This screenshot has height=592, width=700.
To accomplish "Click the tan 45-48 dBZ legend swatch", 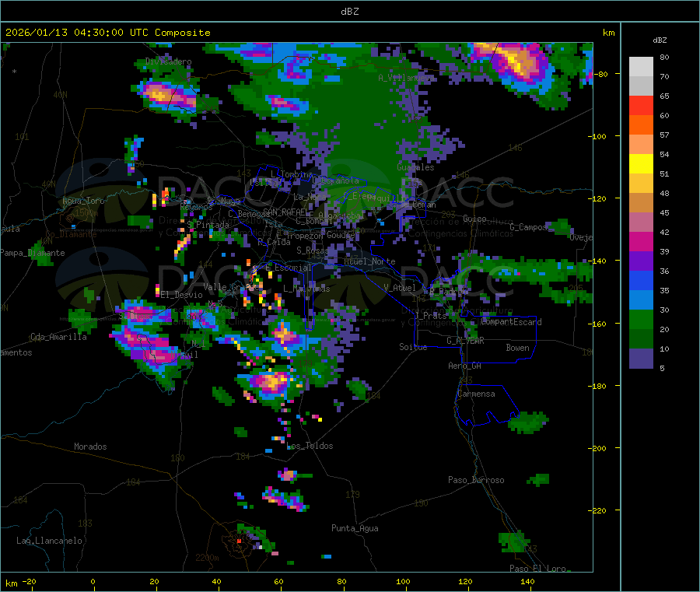I will [641, 203].
